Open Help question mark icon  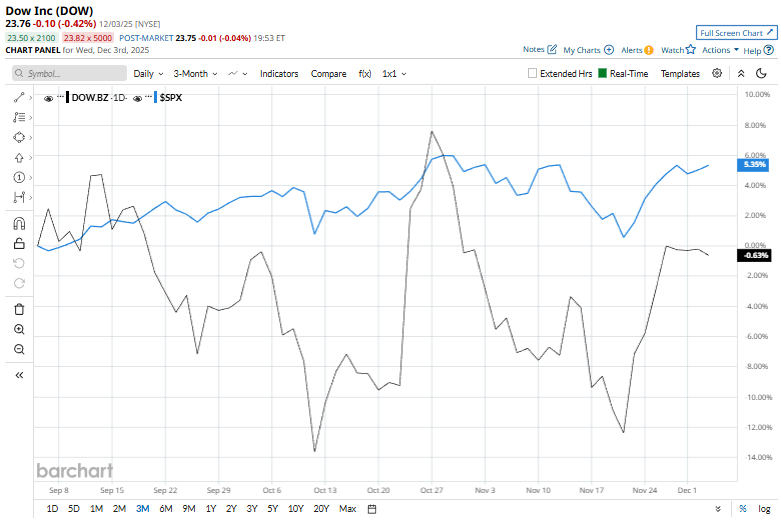coord(769,50)
